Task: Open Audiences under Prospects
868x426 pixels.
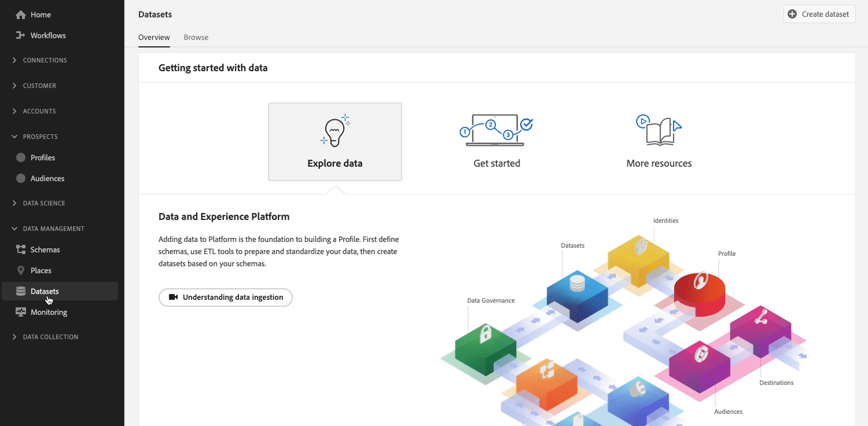Action: pyautogui.click(x=60, y=178)
